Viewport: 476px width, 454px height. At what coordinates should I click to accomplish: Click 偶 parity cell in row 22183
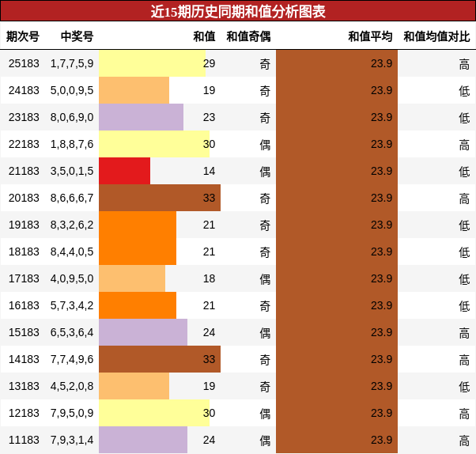point(265,145)
